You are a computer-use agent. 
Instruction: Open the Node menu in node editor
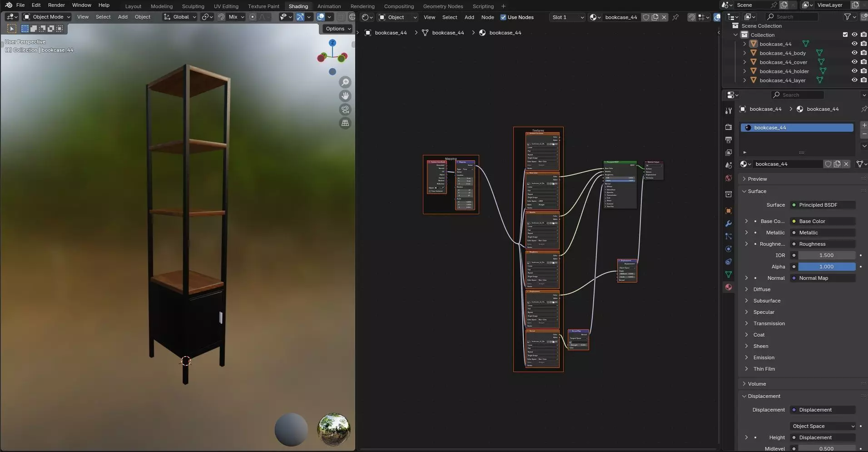pyautogui.click(x=487, y=17)
